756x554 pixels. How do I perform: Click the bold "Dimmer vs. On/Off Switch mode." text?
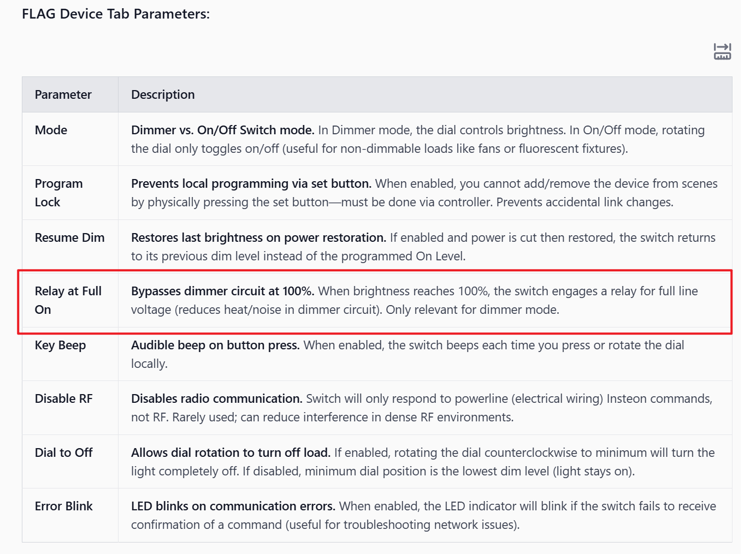(x=222, y=130)
